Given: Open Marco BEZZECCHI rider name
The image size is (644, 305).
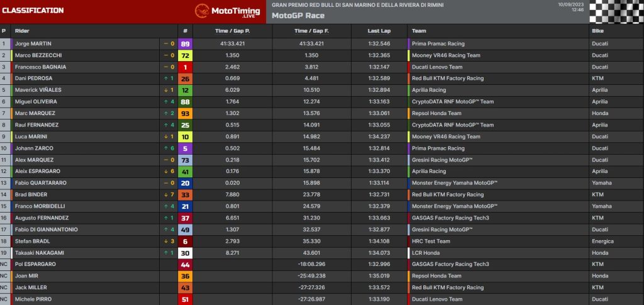Looking at the screenshot, I should 38,55.
